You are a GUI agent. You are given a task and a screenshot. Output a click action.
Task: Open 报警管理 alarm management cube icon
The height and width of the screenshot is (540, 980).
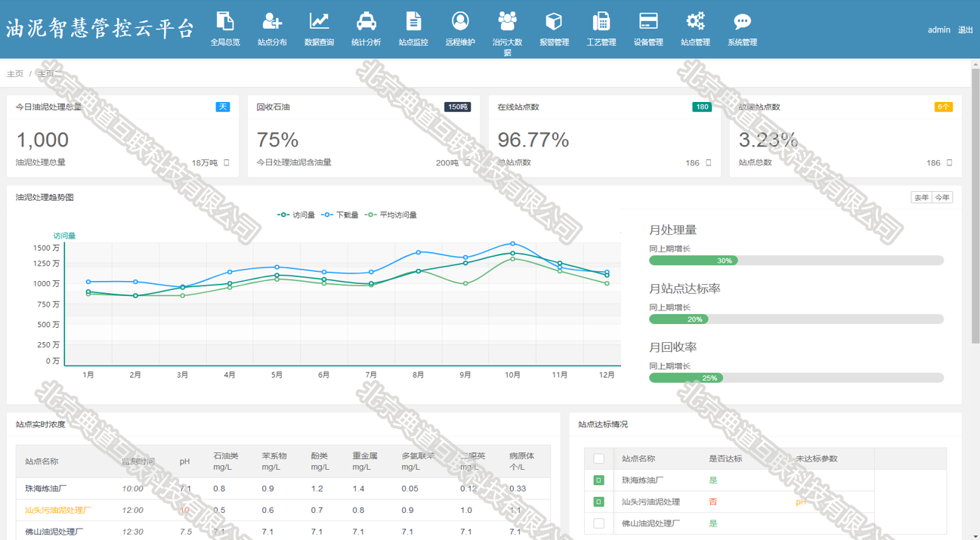[x=554, y=21]
